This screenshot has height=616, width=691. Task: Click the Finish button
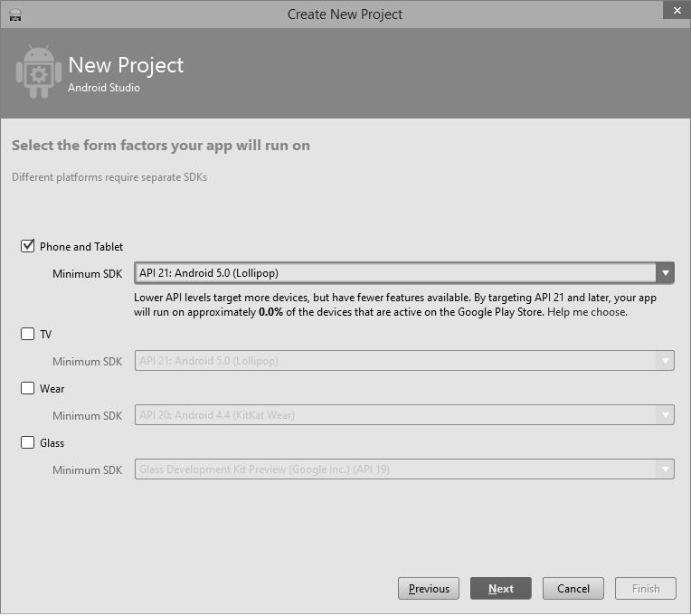point(646,589)
